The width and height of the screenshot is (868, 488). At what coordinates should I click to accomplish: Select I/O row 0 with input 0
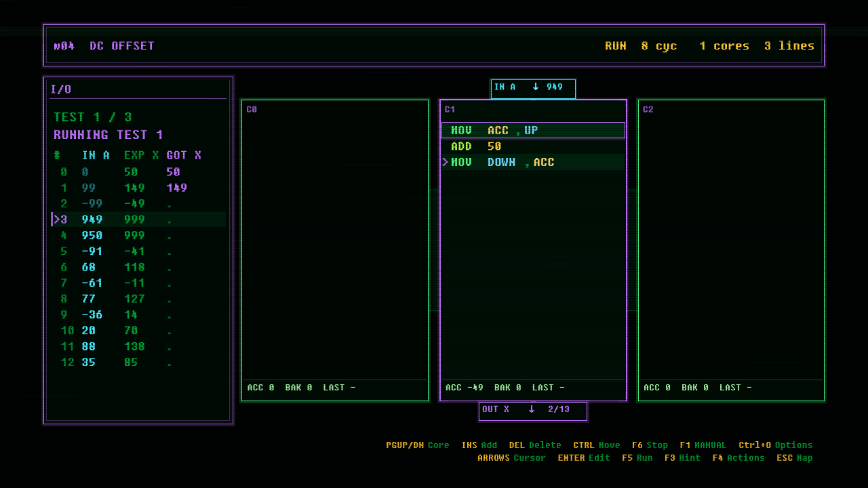click(x=138, y=172)
